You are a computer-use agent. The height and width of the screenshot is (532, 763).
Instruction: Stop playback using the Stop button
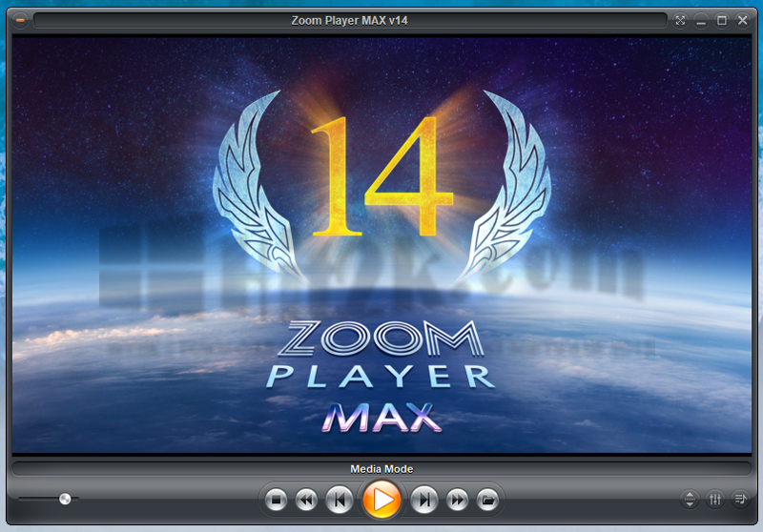tap(276, 500)
